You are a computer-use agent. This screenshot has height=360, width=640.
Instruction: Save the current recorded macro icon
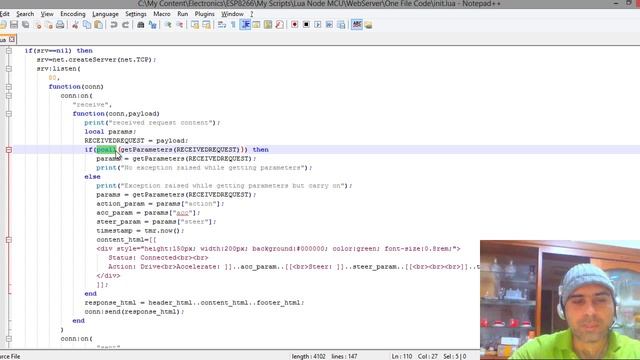[x=341, y=25]
